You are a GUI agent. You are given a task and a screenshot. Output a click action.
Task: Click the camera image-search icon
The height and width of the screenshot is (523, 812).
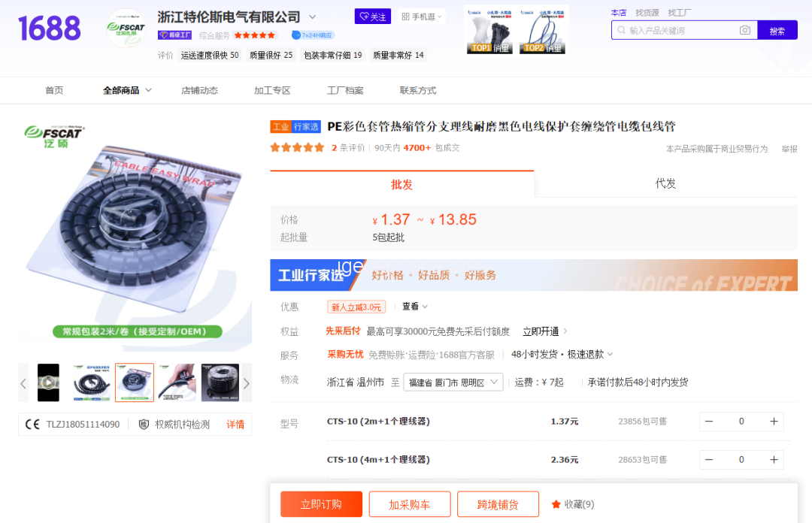tap(744, 31)
